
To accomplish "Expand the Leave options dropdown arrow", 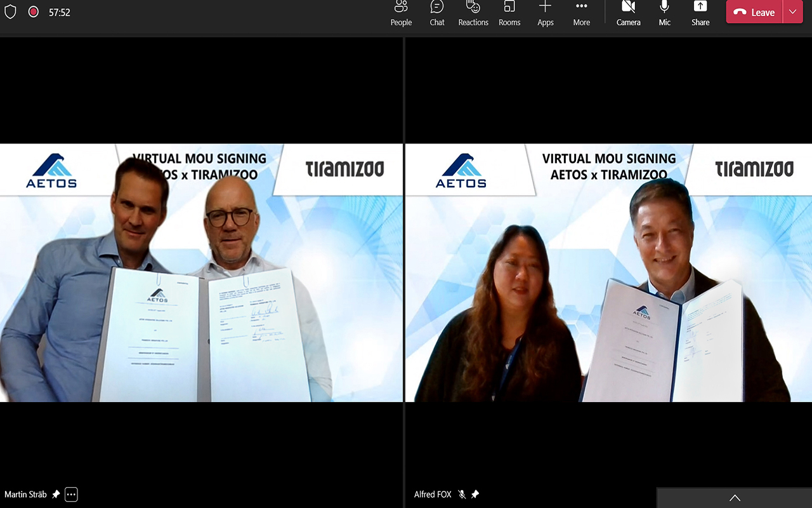I will (x=793, y=12).
